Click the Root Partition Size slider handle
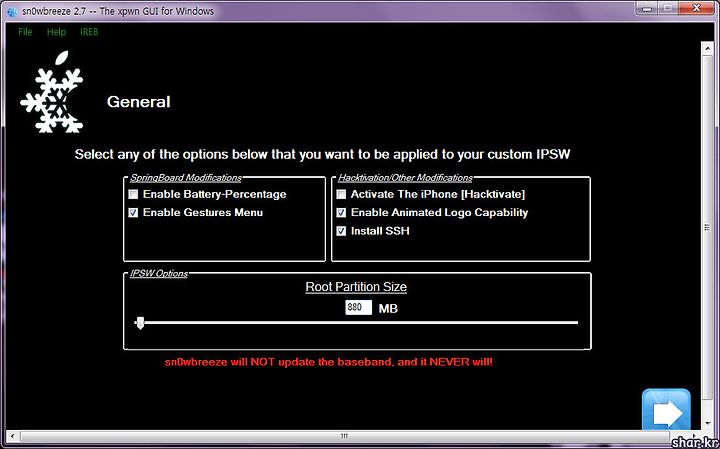Viewport: 720px width, 449px height. coord(141,323)
